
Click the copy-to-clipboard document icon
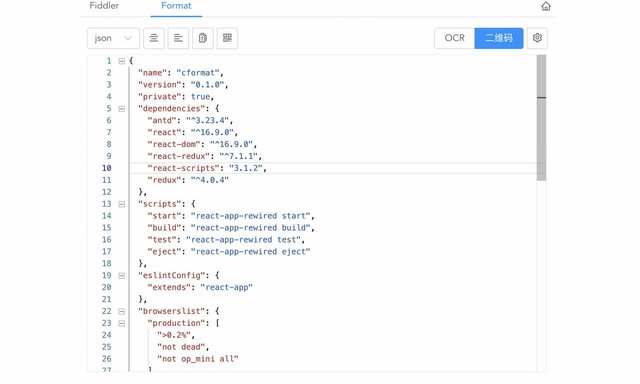[203, 38]
